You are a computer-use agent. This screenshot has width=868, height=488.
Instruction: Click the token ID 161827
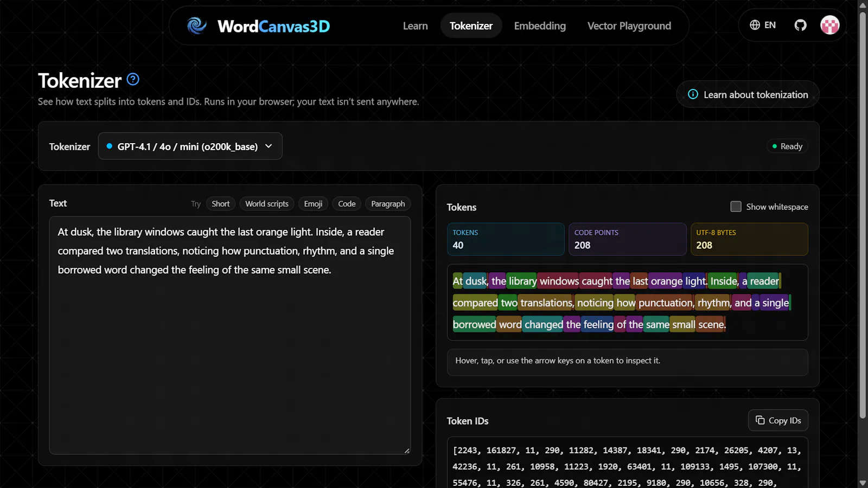click(x=501, y=450)
